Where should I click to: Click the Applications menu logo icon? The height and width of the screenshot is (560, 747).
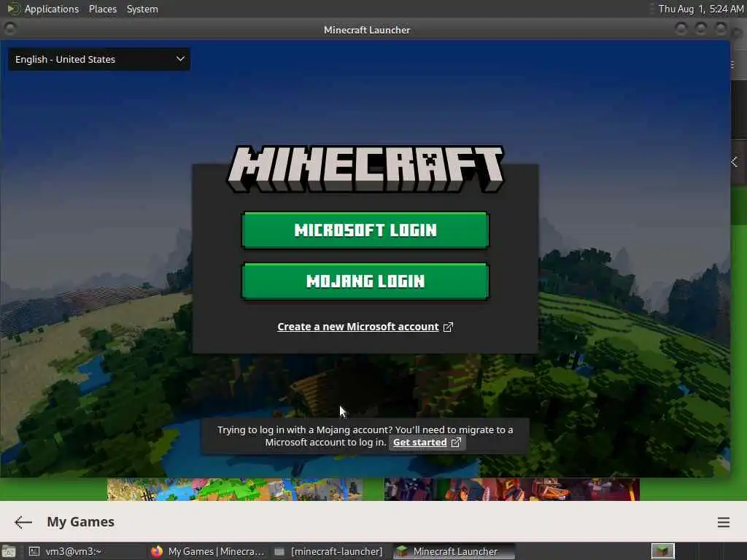13,9
